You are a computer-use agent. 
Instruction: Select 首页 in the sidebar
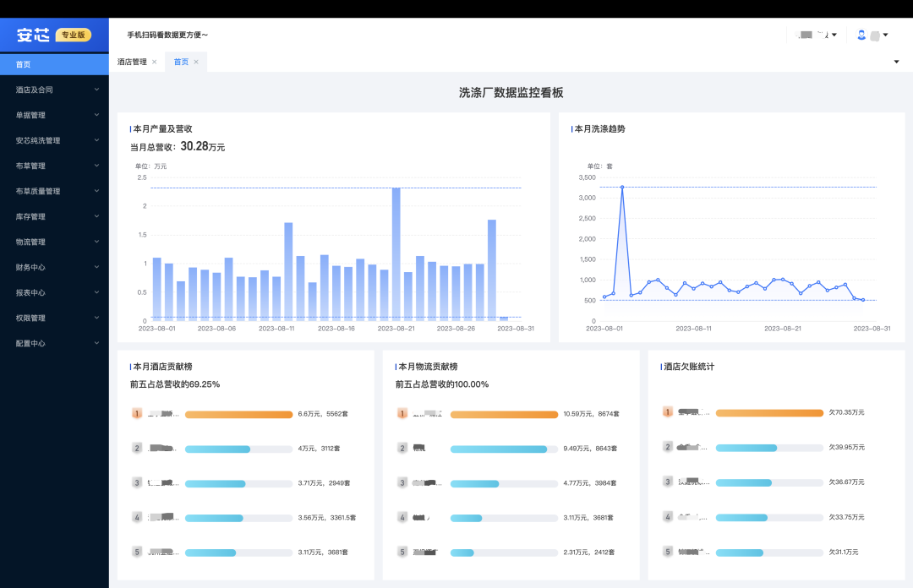(x=54, y=64)
